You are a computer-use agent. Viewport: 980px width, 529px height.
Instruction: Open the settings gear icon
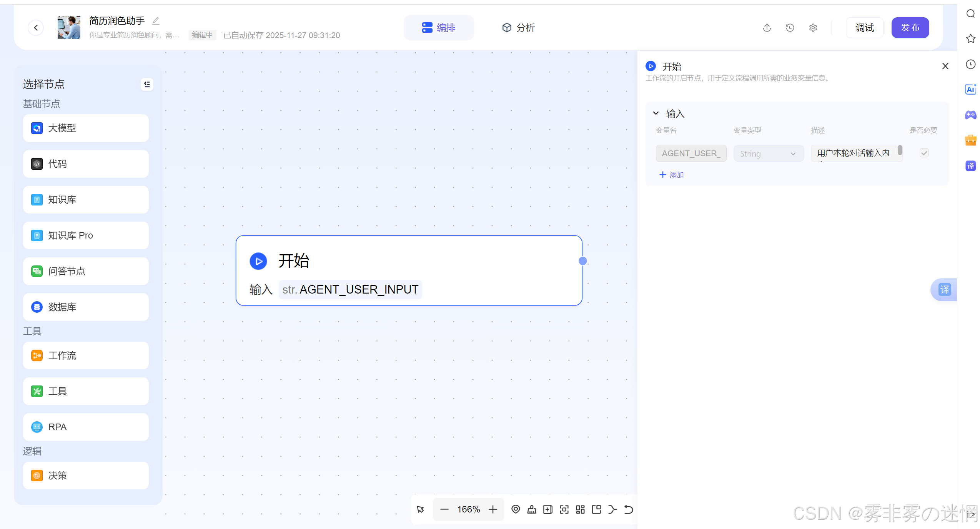click(x=813, y=28)
